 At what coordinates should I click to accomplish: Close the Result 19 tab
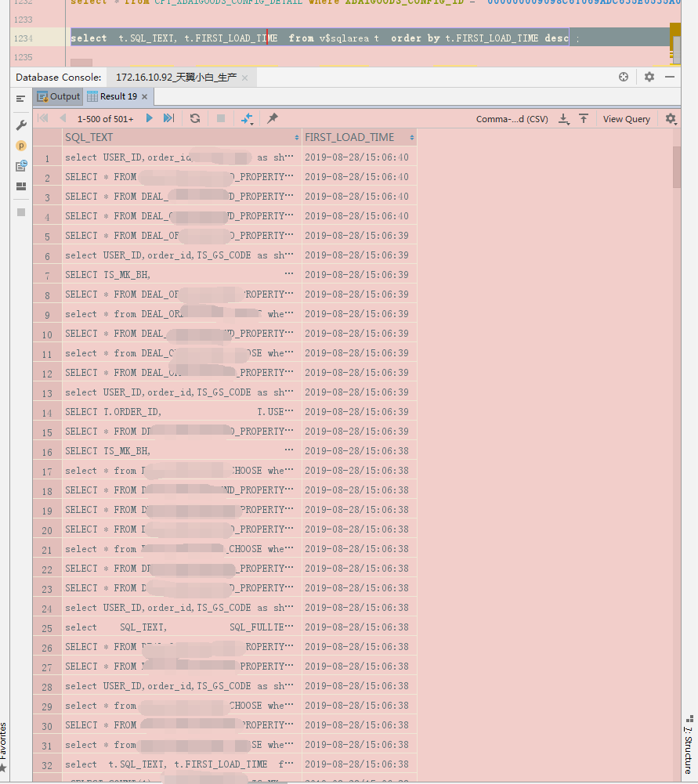point(144,96)
